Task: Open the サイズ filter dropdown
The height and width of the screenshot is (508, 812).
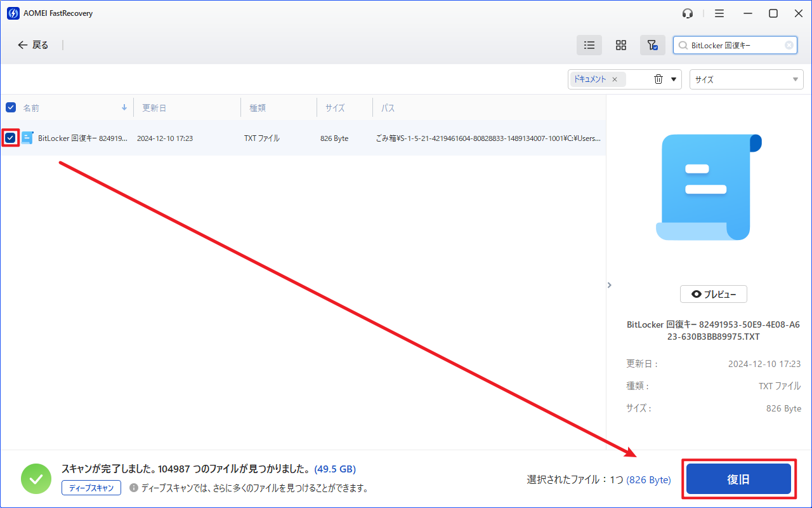Action: coord(747,79)
